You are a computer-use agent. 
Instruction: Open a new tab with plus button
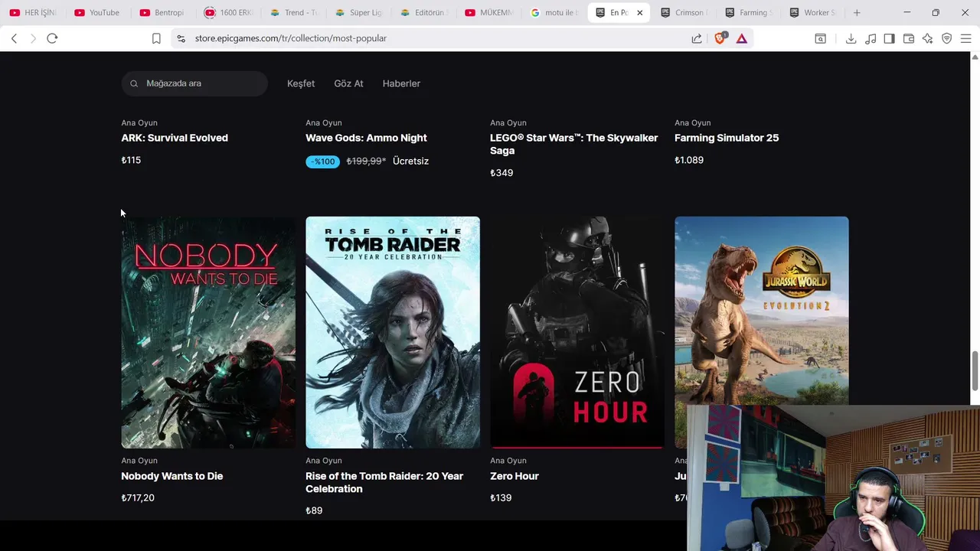click(857, 12)
